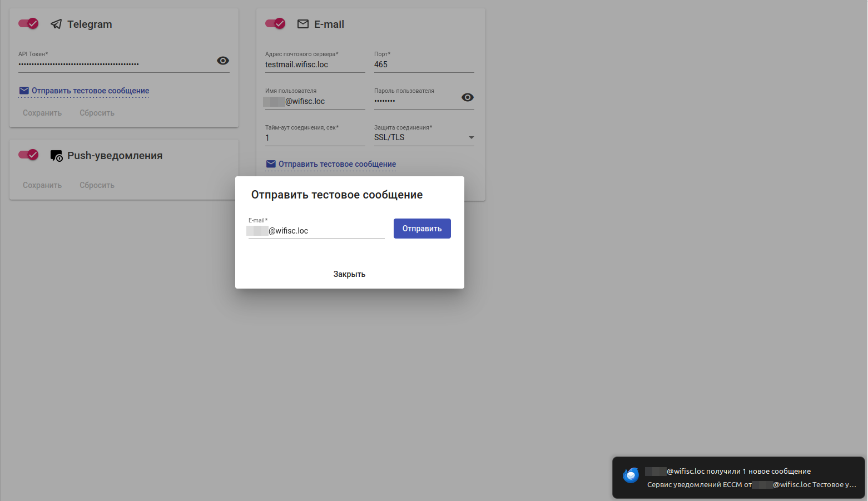This screenshot has width=868, height=501.
Task: Click the Telegram paper plane icon
Action: [56, 24]
